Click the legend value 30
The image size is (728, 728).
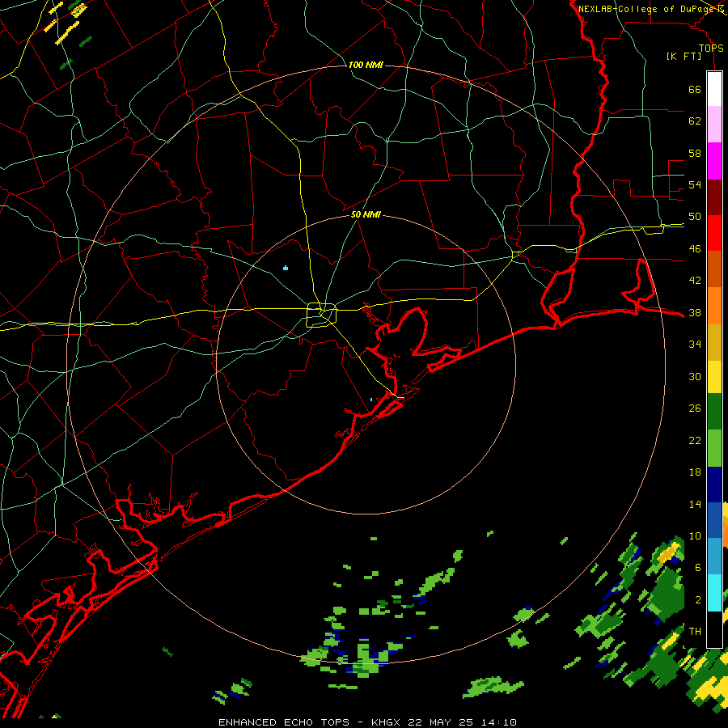(695, 376)
